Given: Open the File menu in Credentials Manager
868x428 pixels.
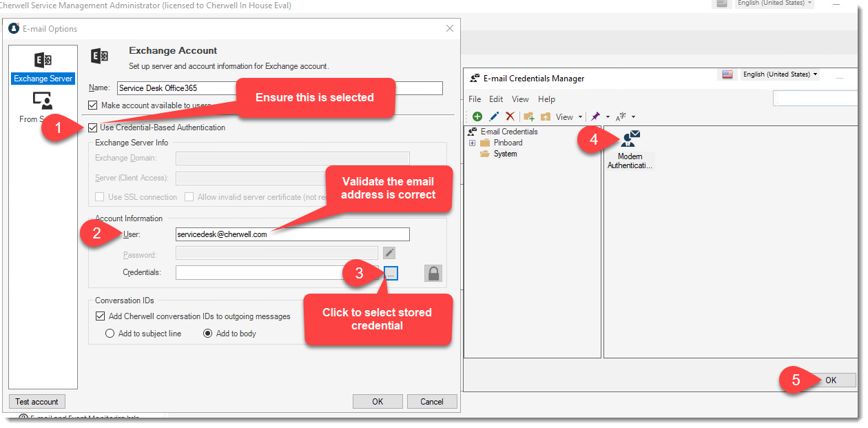Looking at the screenshot, I should pyautogui.click(x=474, y=99).
